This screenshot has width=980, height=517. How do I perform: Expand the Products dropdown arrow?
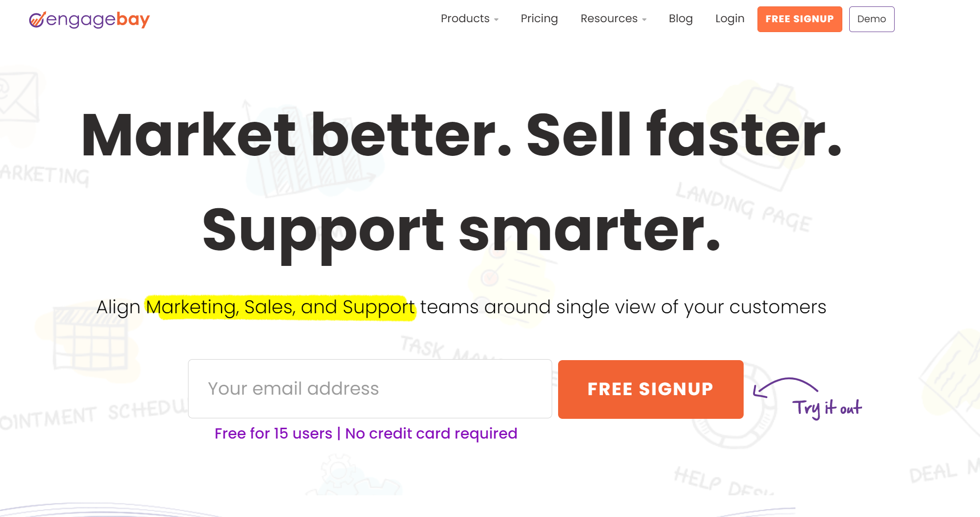click(496, 20)
